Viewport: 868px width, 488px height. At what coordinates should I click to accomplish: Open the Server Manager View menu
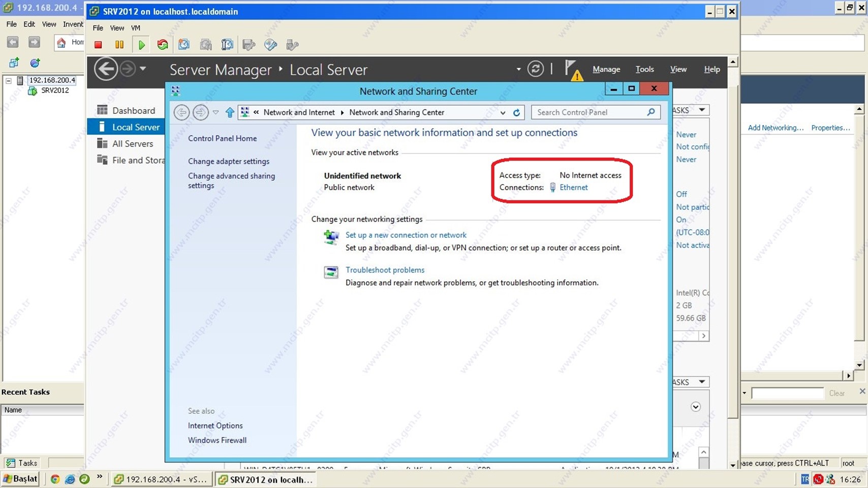pyautogui.click(x=678, y=69)
